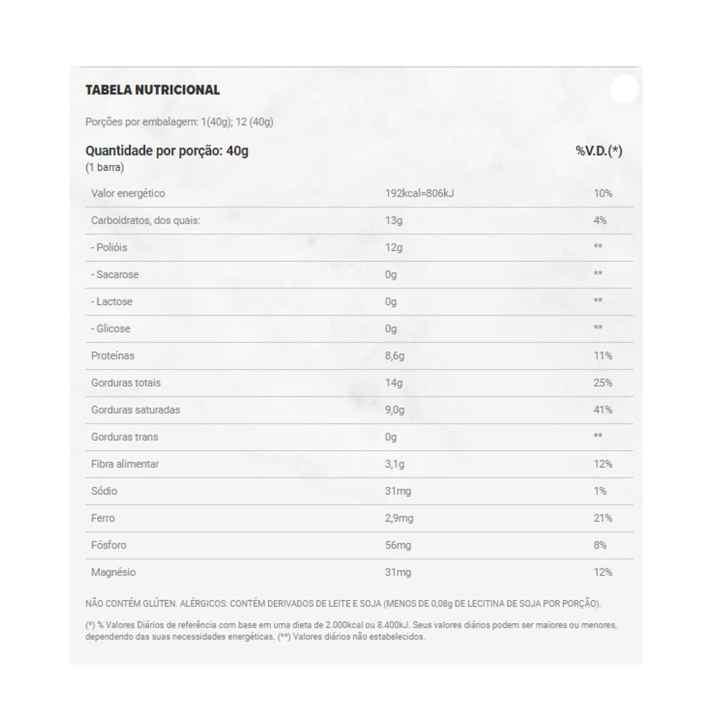Click the Proteínas 8,6g value
Image resolution: width=728 pixels, height=728 pixels.
pyautogui.click(x=396, y=356)
